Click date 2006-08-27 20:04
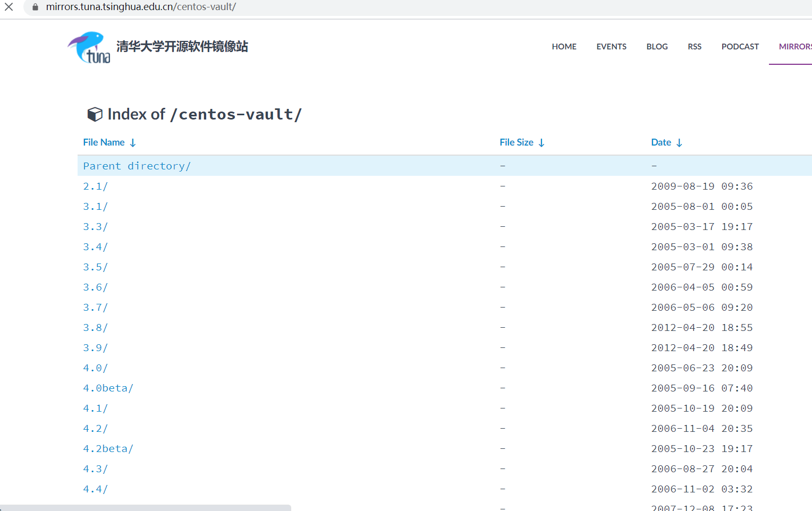The width and height of the screenshot is (812, 511). pyautogui.click(x=701, y=469)
